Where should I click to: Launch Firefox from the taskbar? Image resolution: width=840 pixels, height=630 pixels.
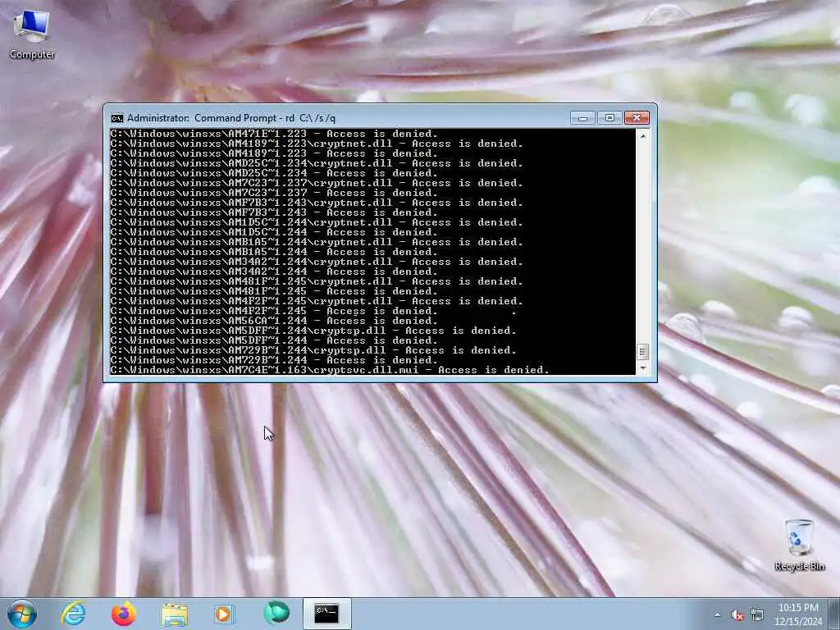(123, 614)
